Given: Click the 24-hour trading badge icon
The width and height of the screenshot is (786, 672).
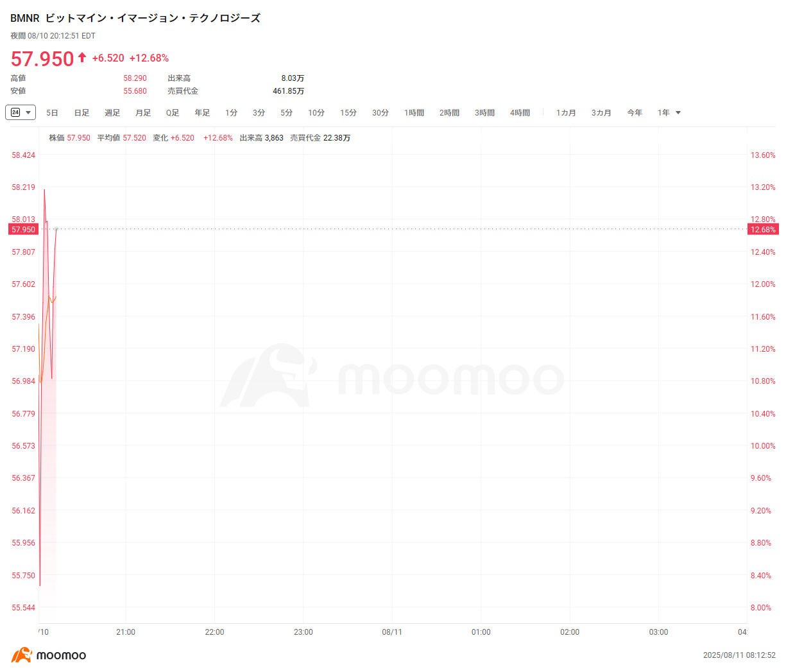Looking at the screenshot, I should [x=16, y=112].
